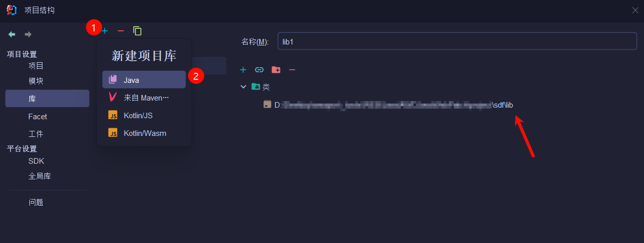The image size is (644, 243).
Task: Click the attach URL link icon
Action: coord(259,70)
